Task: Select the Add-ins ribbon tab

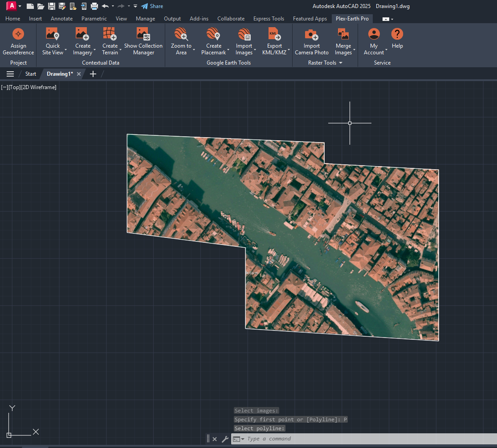Action: [x=199, y=19]
